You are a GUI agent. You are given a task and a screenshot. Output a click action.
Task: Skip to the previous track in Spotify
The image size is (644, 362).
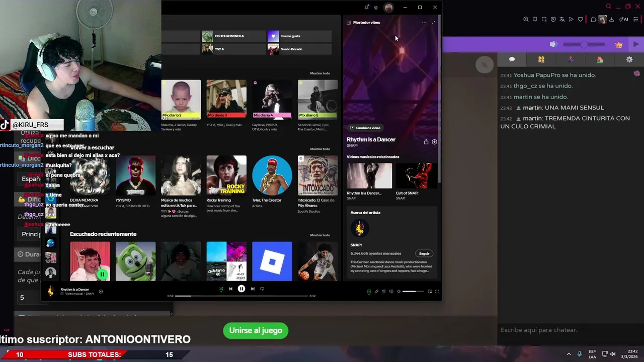click(230, 289)
